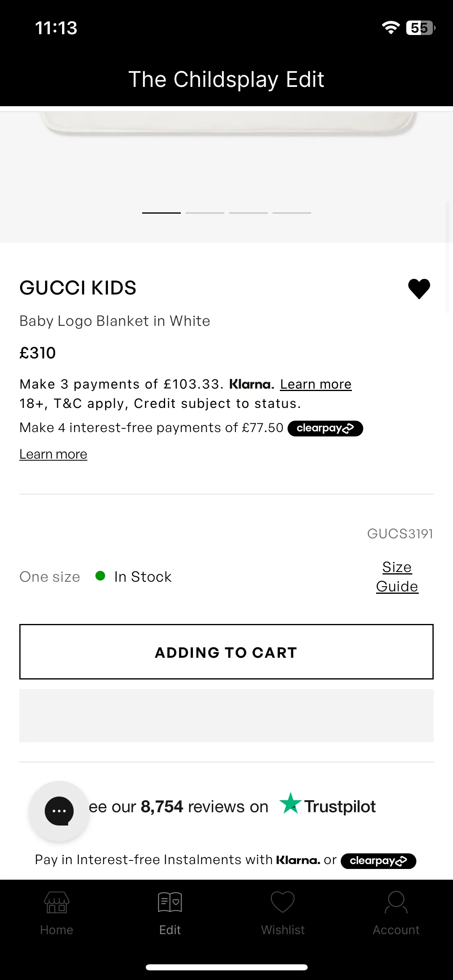Open the Size Guide link
453x980 pixels.
pyautogui.click(x=397, y=576)
